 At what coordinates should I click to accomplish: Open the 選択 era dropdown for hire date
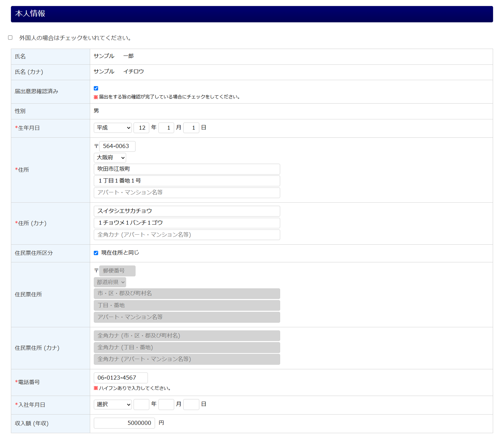[x=112, y=404]
